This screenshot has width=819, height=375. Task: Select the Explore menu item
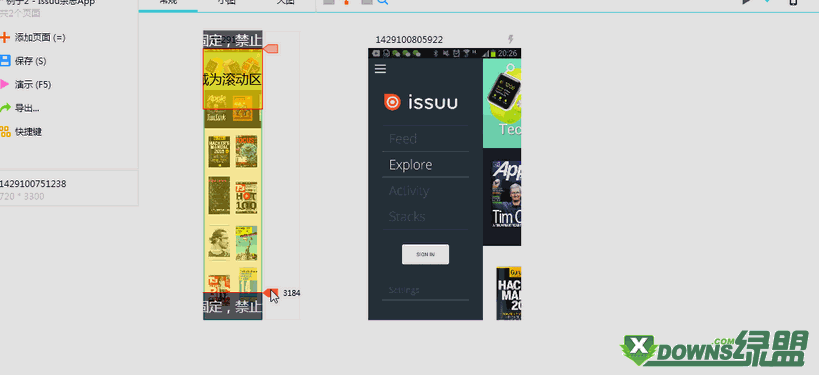pos(411,165)
